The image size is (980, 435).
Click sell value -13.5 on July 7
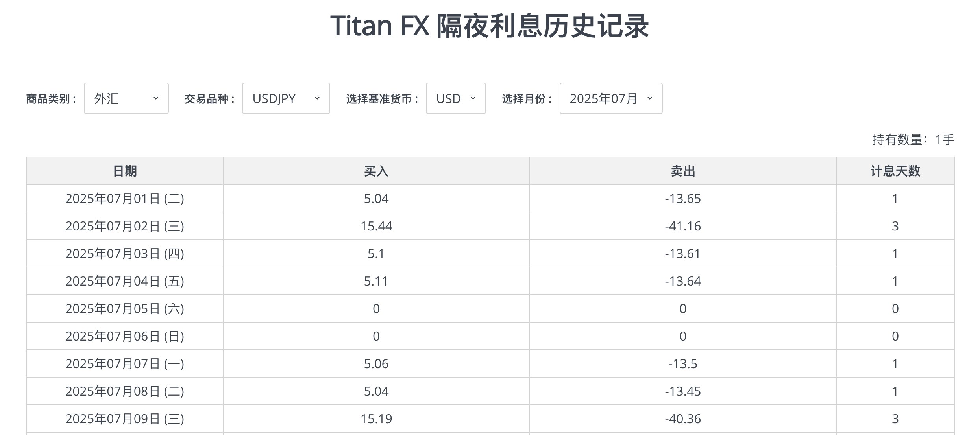click(x=683, y=364)
